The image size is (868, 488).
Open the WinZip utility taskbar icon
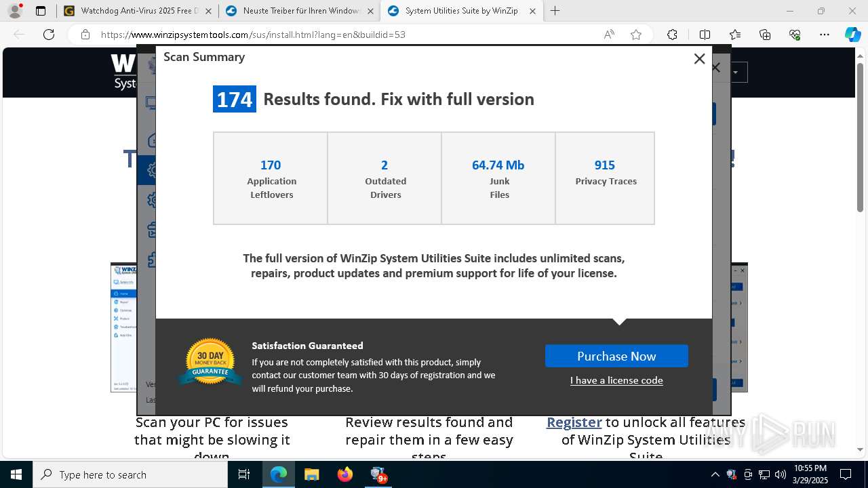pos(378,474)
